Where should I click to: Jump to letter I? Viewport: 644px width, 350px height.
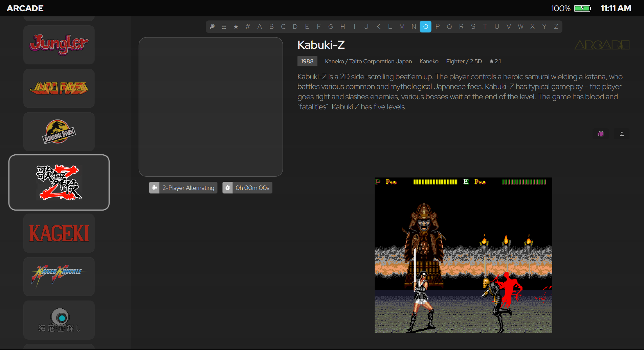[x=354, y=27]
